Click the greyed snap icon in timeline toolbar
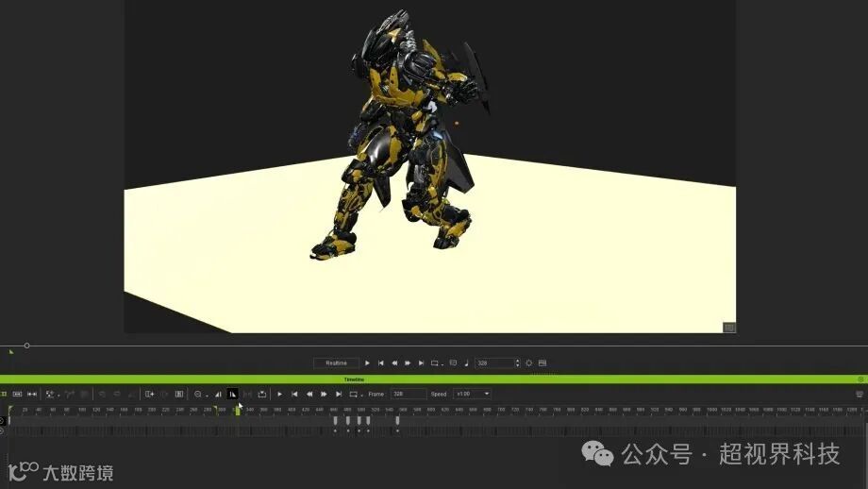This screenshot has width=868, height=489. 247,394
